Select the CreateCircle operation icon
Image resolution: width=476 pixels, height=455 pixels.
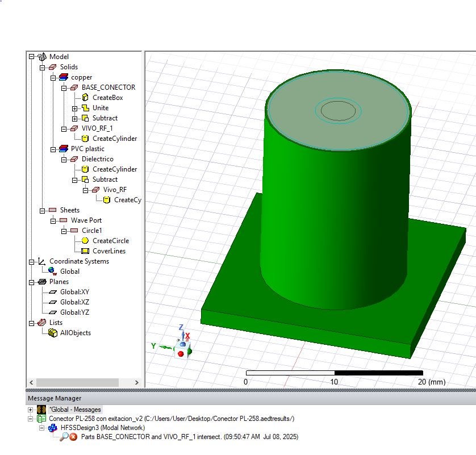click(85, 241)
